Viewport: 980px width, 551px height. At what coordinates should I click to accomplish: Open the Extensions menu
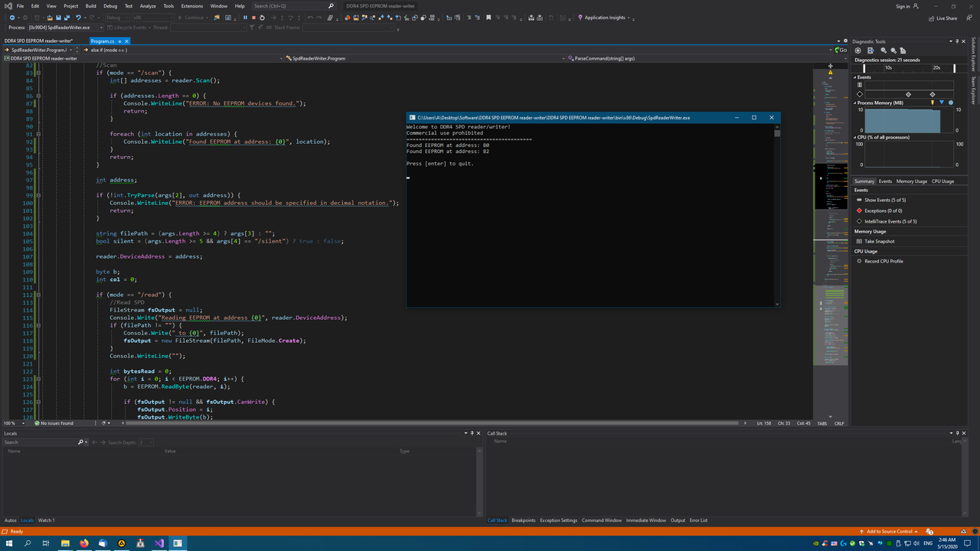191,6
